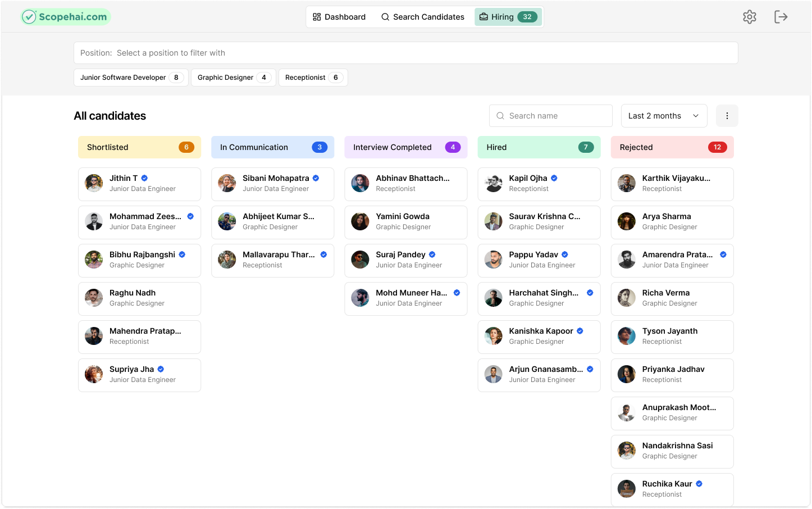Open Yamini Gowda's candidate card
The width and height of the screenshot is (812, 509).
point(405,222)
